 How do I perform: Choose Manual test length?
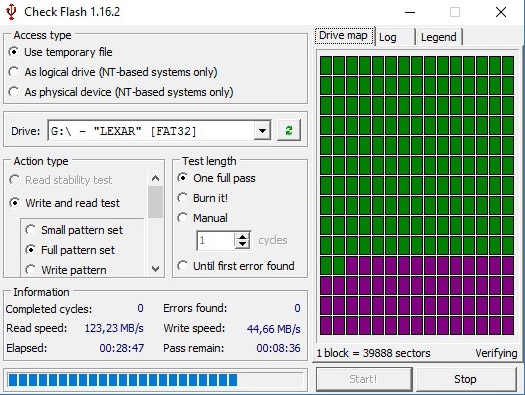tap(202, 218)
